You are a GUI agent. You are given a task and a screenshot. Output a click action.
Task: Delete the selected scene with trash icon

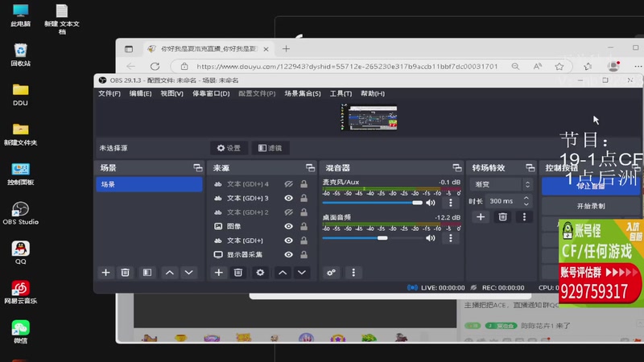pos(126,273)
